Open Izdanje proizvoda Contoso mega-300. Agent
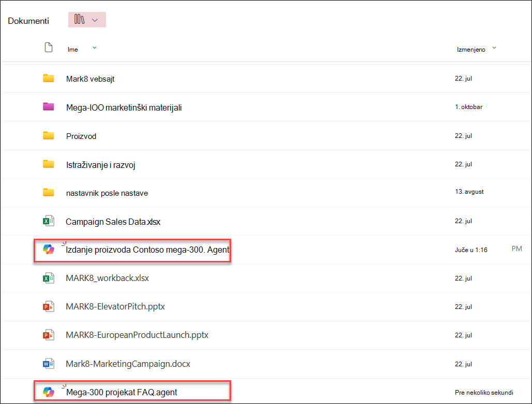This screenshot has width=532, height=404. [x=147, y=250]
